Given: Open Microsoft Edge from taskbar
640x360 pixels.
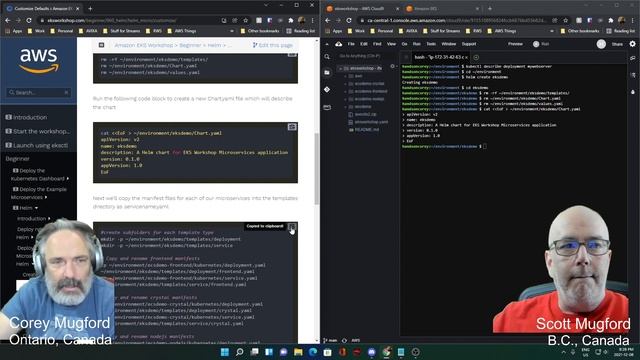Looking at the screenshot, I should [x=313, y=352].
